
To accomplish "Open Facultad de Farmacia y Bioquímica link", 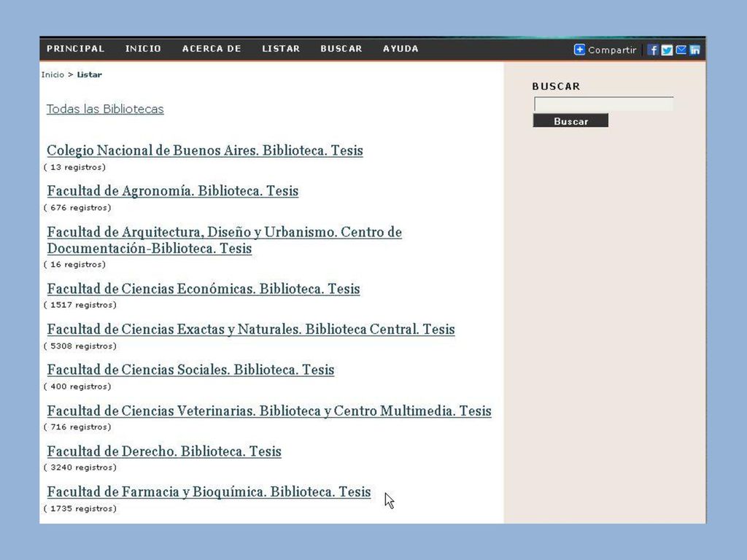I will 209,492.
